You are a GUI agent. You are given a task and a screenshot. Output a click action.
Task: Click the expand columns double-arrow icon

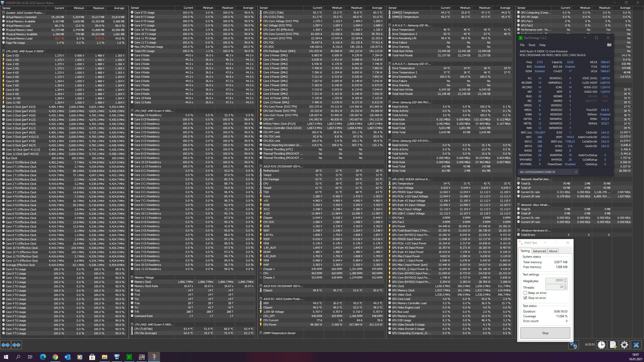5,345
